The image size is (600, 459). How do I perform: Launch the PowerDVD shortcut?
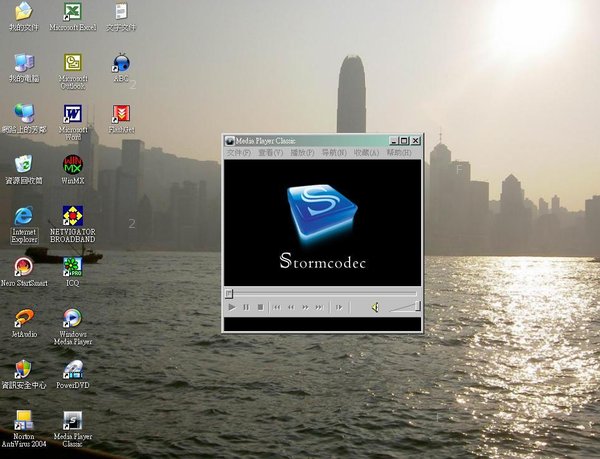(x=73, y=374)
